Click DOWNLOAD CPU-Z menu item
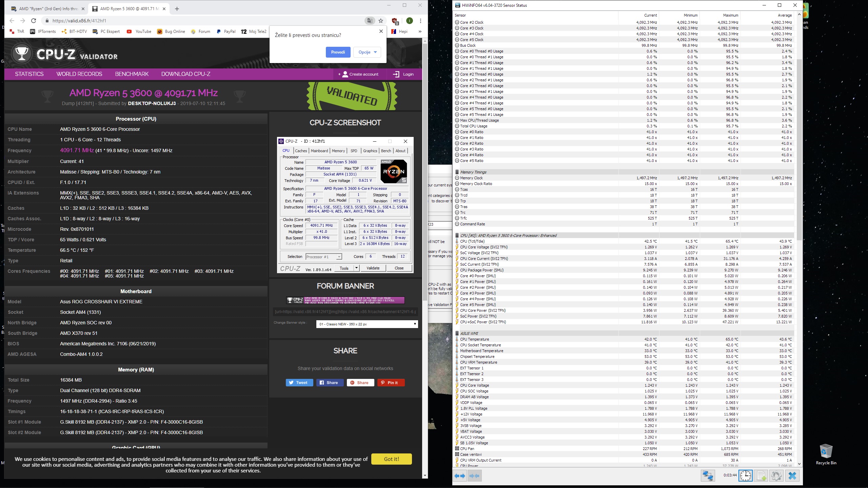The width and height of the screenshot is (868, 488). [x=186, y=74]
